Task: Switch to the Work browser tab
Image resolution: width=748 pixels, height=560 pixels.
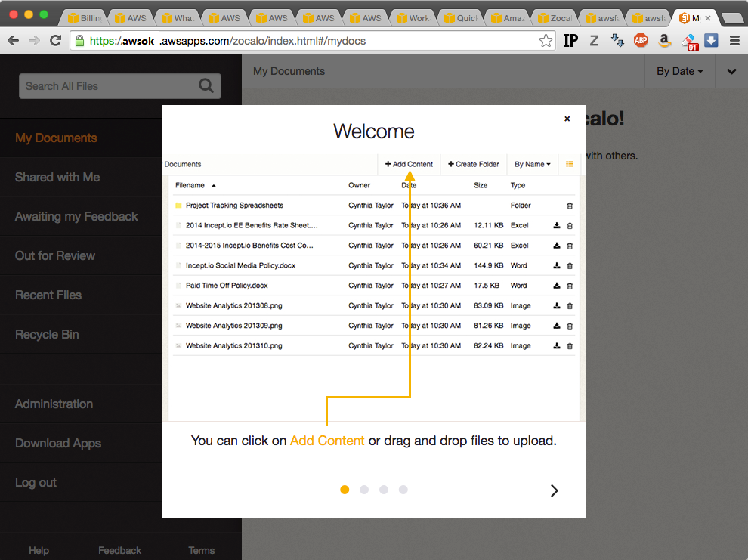Action: click(414, 18)
